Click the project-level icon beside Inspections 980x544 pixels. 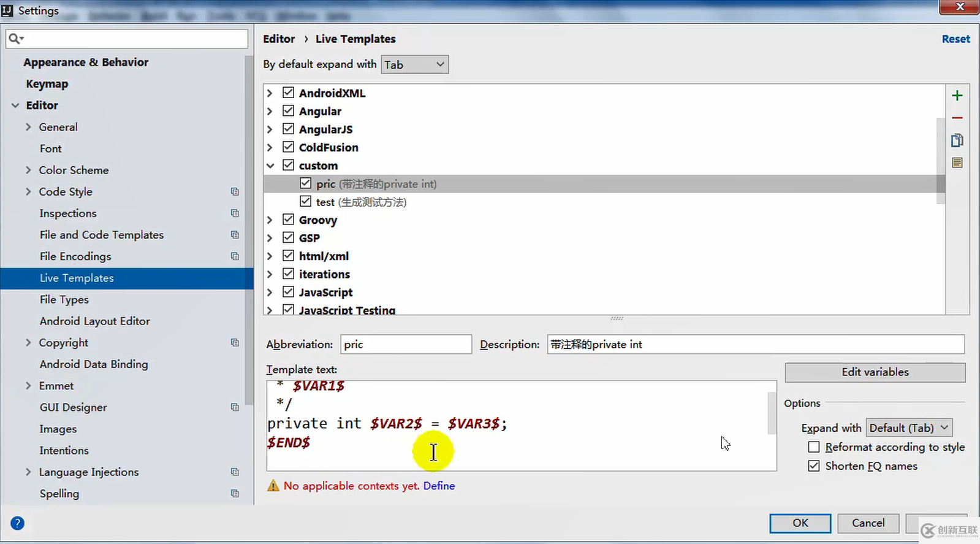[235, 213]
